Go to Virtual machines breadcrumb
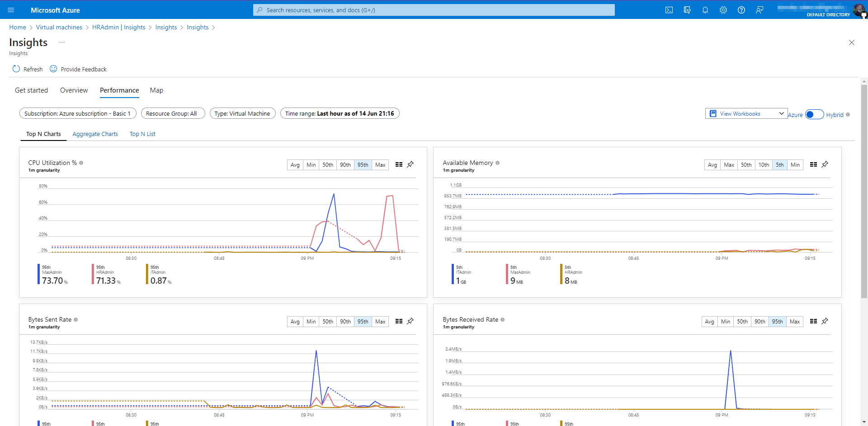This screenshot has height=426, width=868. click(x=59, y=27)
